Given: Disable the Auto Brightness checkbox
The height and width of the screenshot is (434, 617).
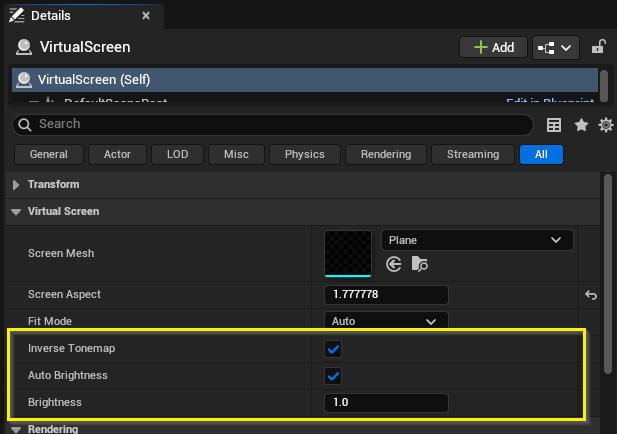Looking at the screenshot, I should coord(333,376).
